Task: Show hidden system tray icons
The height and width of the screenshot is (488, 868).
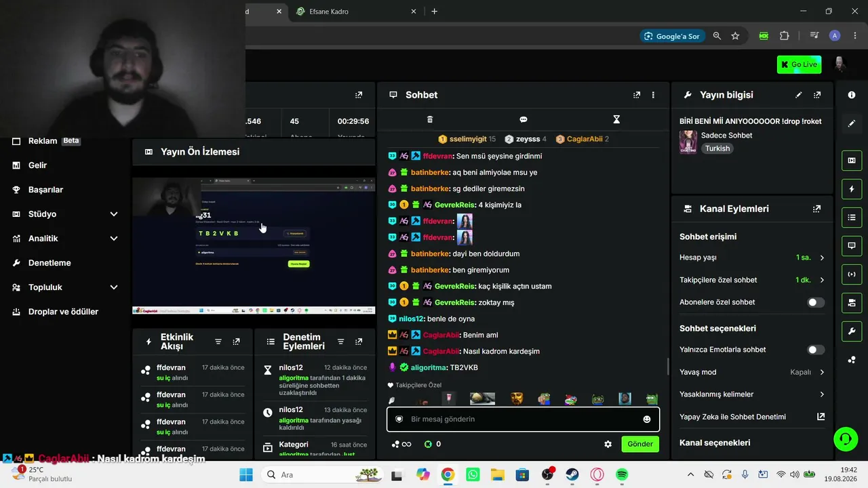Action: [690, 474]
